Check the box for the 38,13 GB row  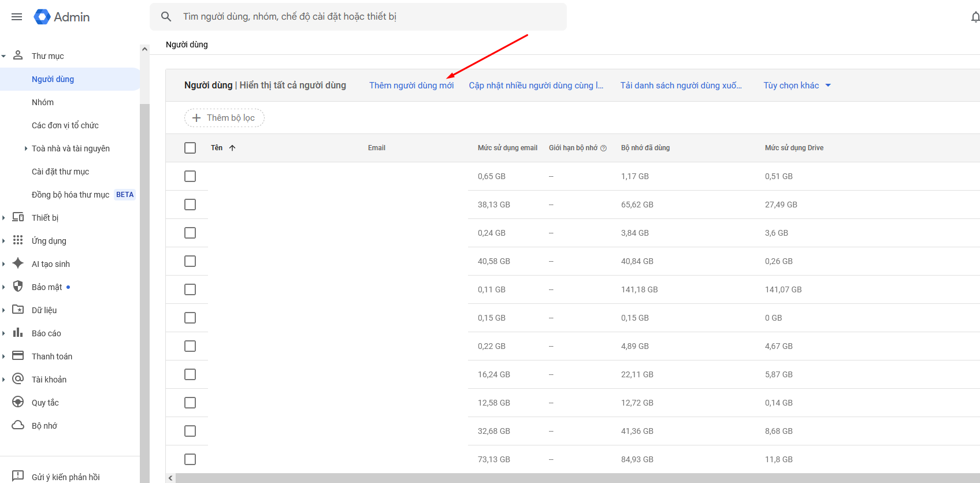[x=190, y=205]
